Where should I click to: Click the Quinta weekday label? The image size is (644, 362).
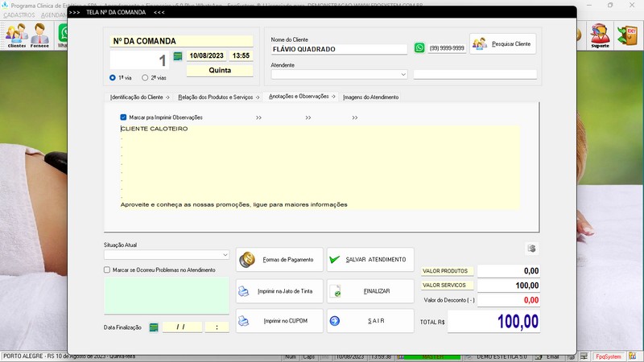point(220,70)
